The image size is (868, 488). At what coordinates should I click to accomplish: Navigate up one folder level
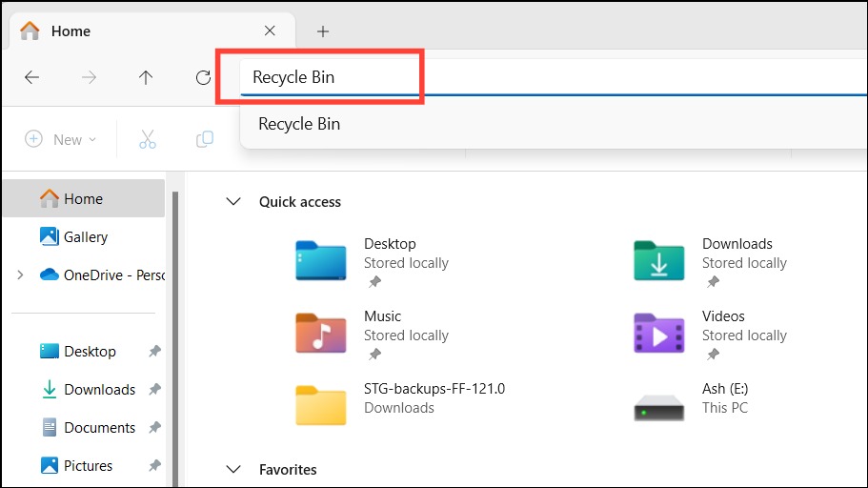click(146, 77)
